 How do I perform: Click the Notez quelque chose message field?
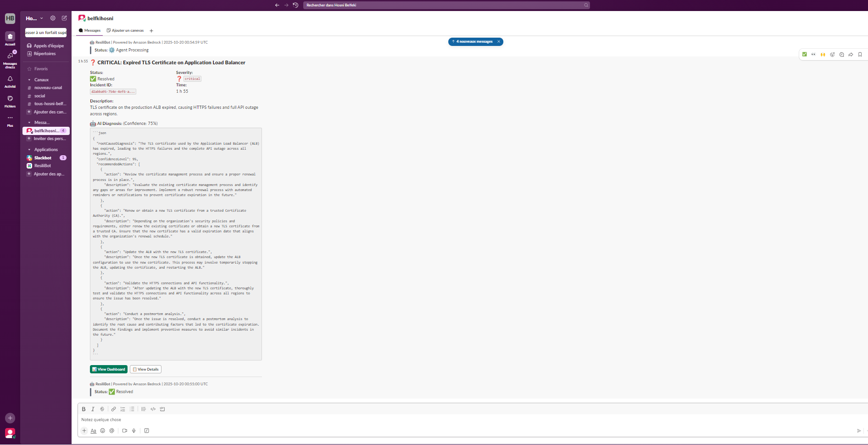(473, 420)
